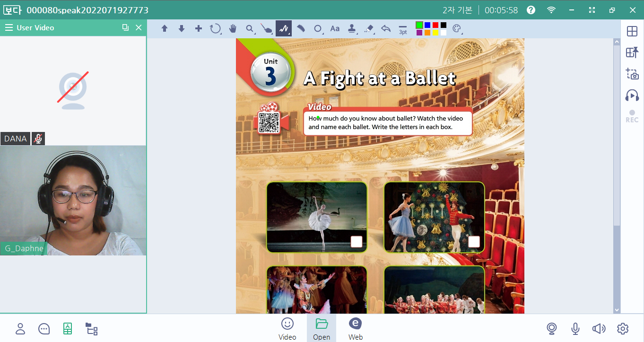Pick the purple color swatch
Screen dimensions: 644x342
[419, 33]
